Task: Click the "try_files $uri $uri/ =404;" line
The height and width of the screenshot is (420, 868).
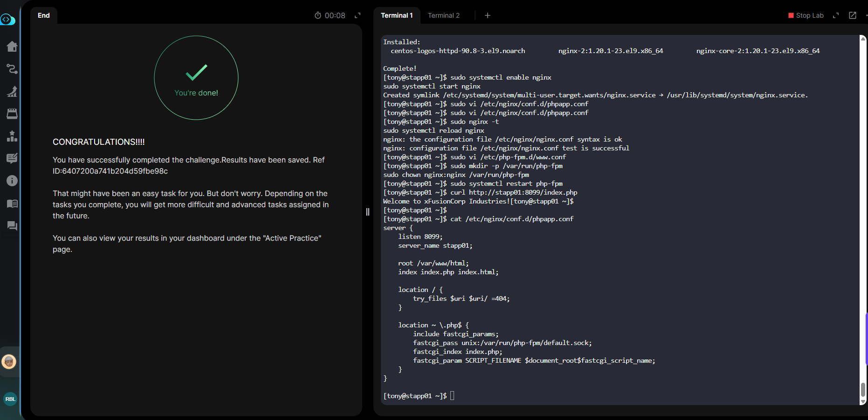Action: (x=462, y=298)
